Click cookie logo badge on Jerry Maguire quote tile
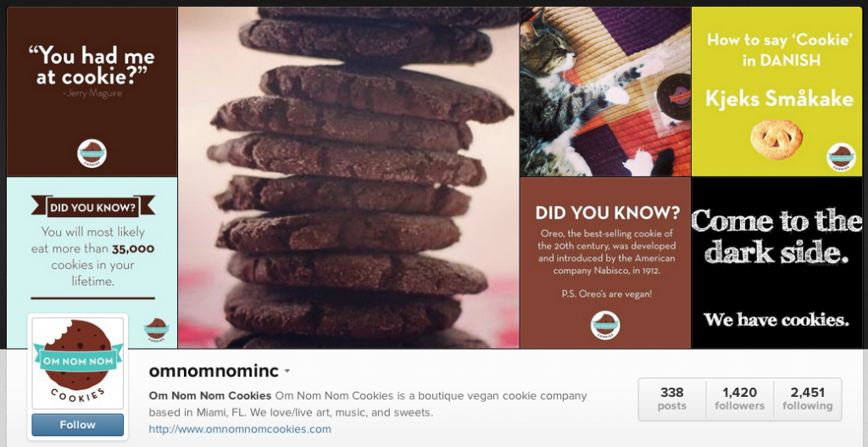Image resolution: width=868 pixels, height=447 pixels. point(92,154)
